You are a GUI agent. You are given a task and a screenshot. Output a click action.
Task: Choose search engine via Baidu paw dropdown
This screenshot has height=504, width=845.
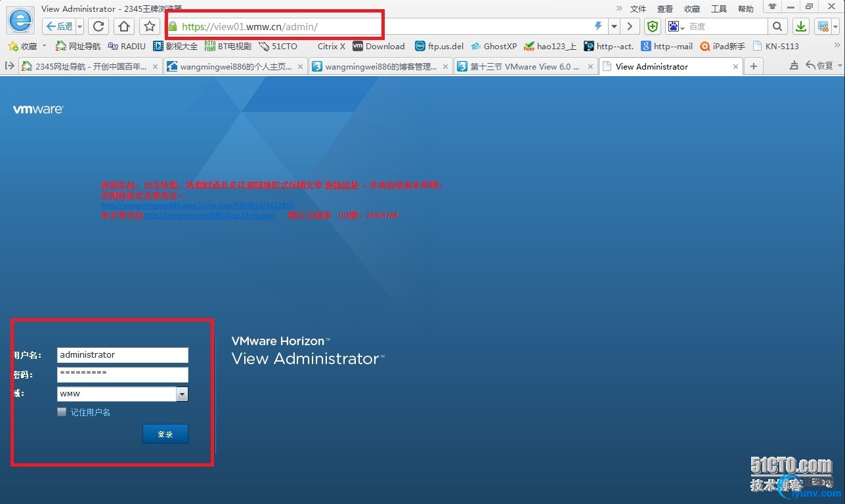(676, 26)
